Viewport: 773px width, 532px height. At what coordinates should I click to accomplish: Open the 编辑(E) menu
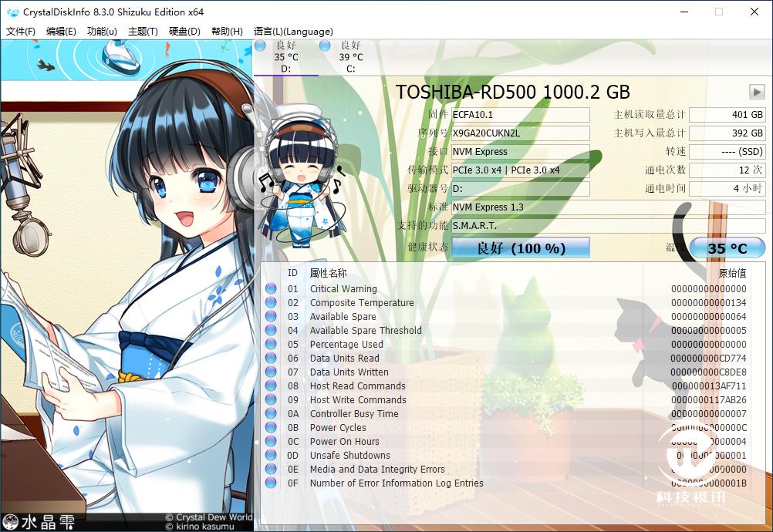pos(61,32)
